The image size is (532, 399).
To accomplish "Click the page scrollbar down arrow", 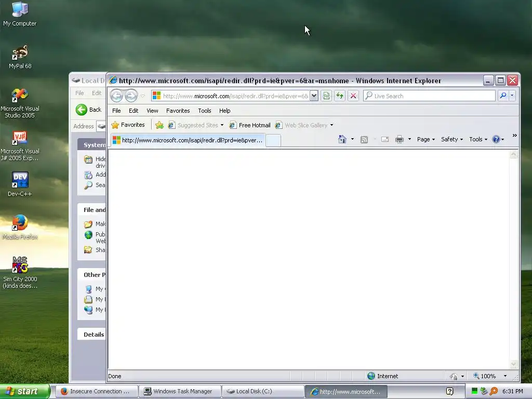I will coord(514,364).
